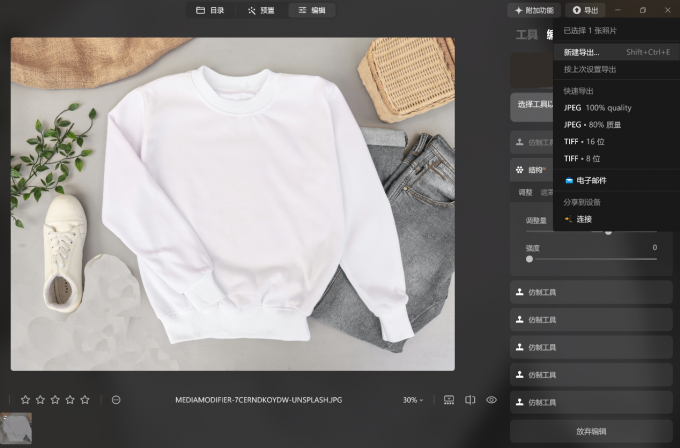Choose TIFF 16 位 quick export
This screenshot has width=680, height=448.
pos(585,141)
